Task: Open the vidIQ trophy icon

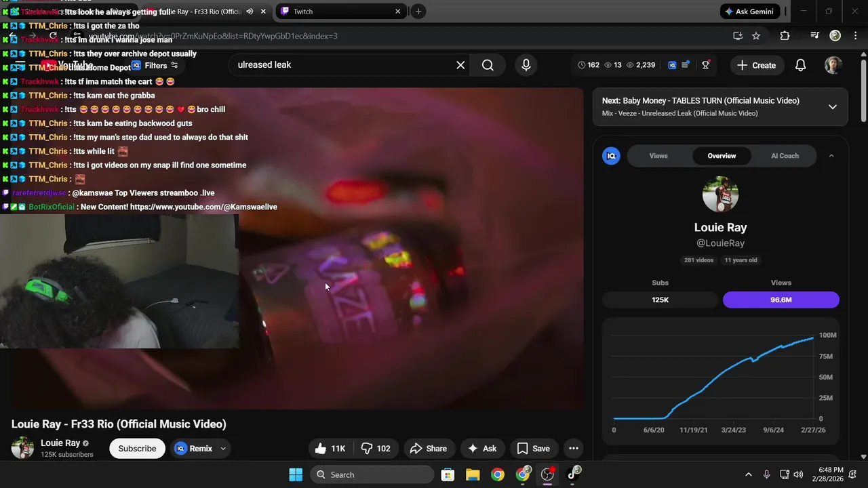Action: tap(706, 65)
